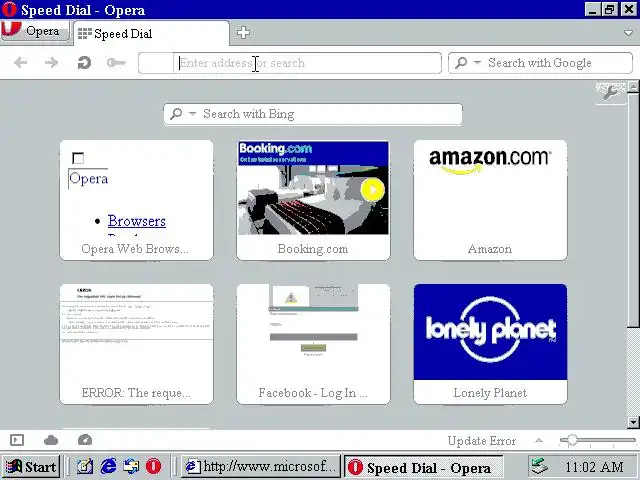Open the ERROR: The reque... speed dial
The image size is (640, 480).
click(x=136, y=344)
